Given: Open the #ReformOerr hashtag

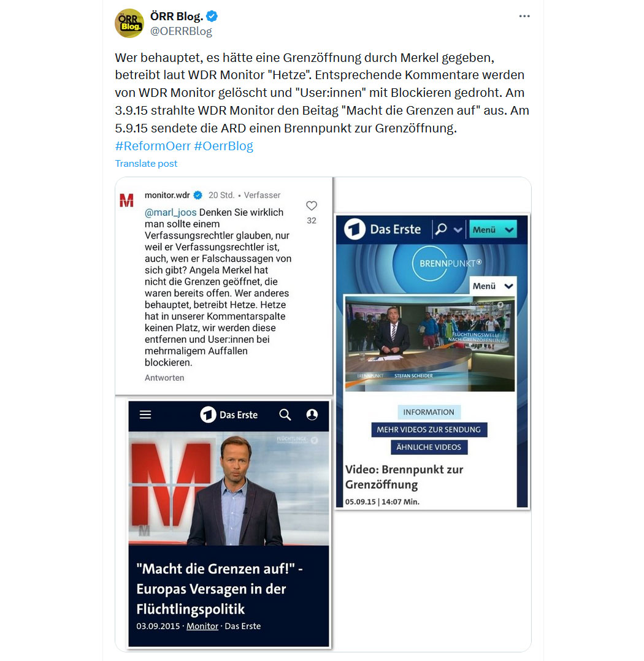Looking at the screenshot, I should click(x=153, y=146).
